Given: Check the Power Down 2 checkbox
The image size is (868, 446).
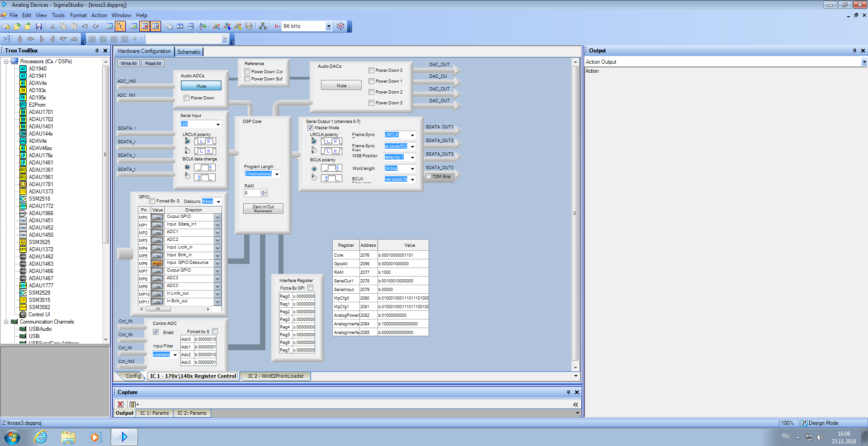Looking at the screenshot, I should 371,92.
